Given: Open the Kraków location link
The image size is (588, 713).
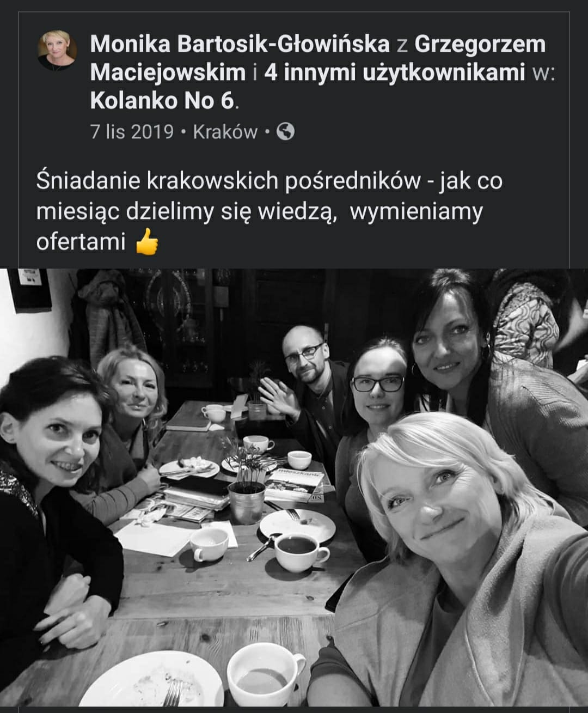Looking at the screenshot, I should click(x=225, y=132).
